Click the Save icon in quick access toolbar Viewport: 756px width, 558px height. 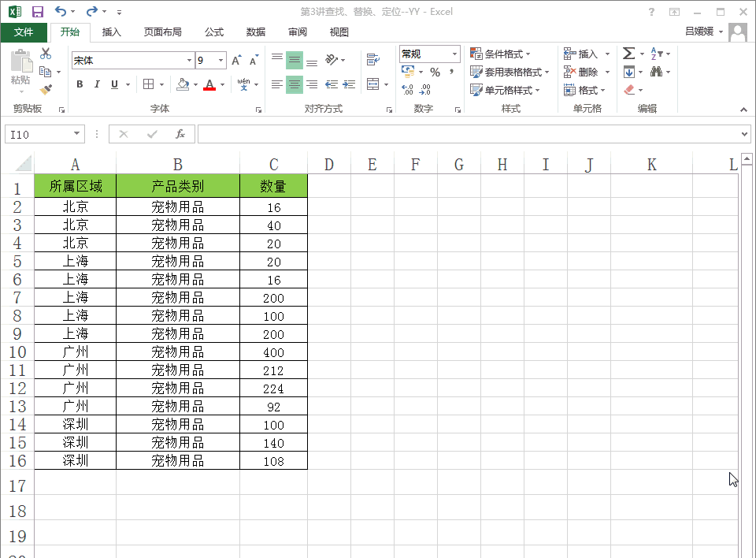click(37, 12)
